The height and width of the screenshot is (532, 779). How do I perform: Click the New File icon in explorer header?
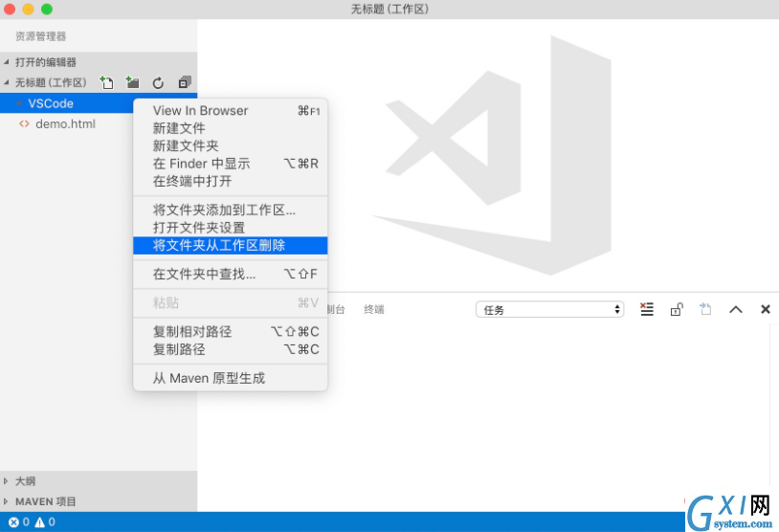coord(106,82)
